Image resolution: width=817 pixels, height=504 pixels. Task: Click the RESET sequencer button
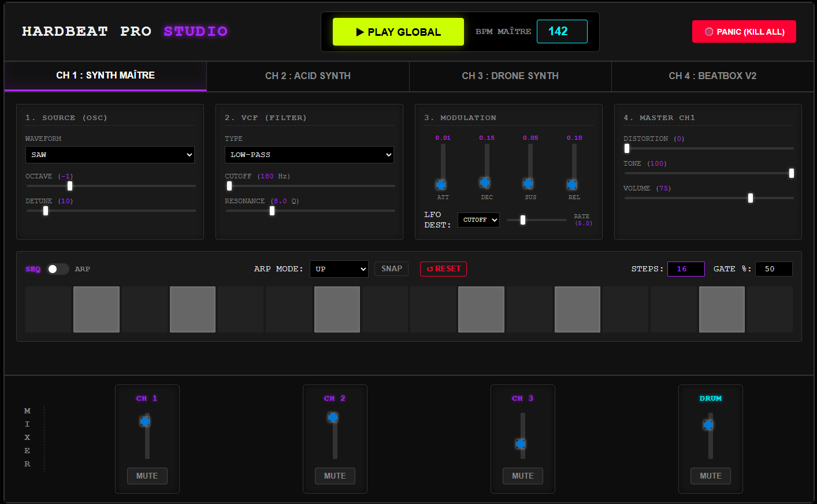pos(443,268)
